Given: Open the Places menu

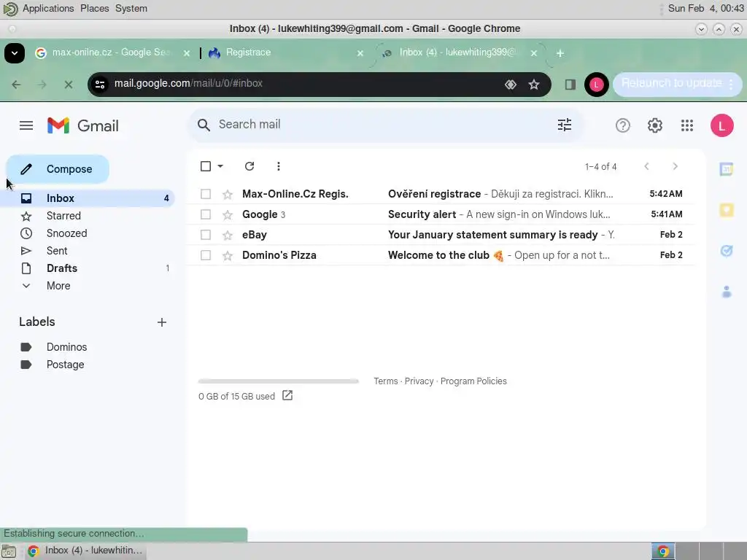Looking at the screenshot, I should pos(94,9).
